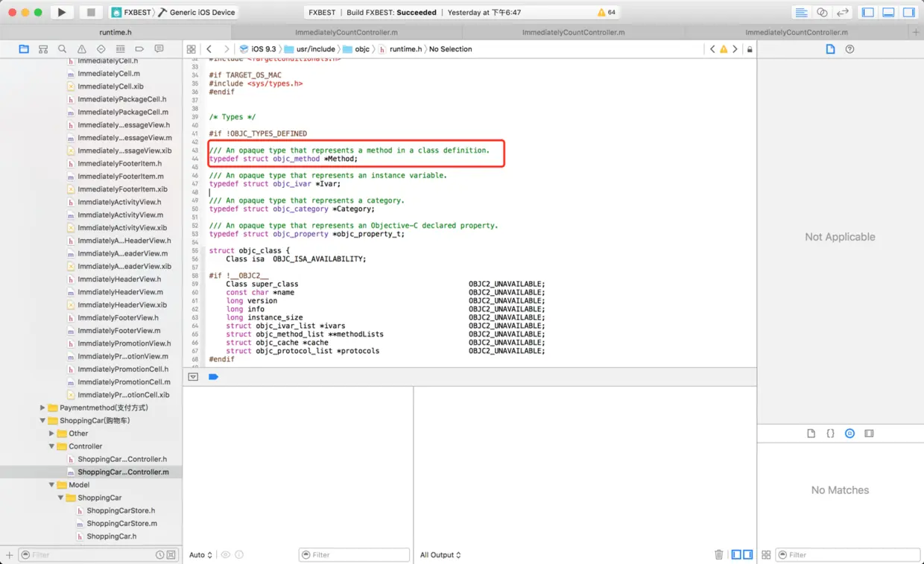Select the version editor
Viewport: 924px width, 564px height.
point(843,12)
